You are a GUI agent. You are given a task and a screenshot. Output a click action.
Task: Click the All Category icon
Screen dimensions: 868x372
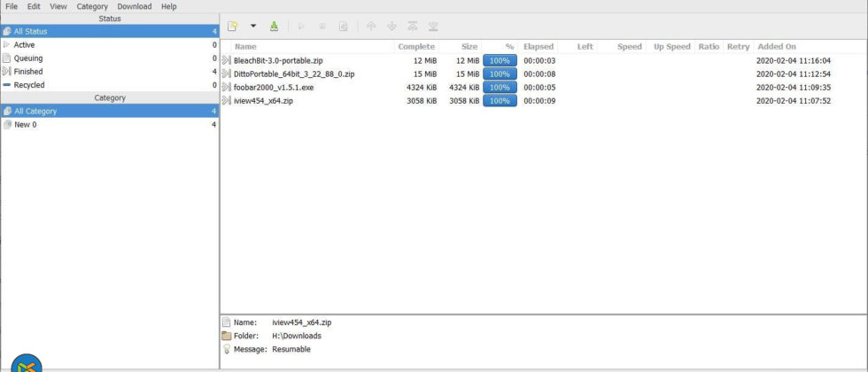pyautogui.click(x=7, y=112)
